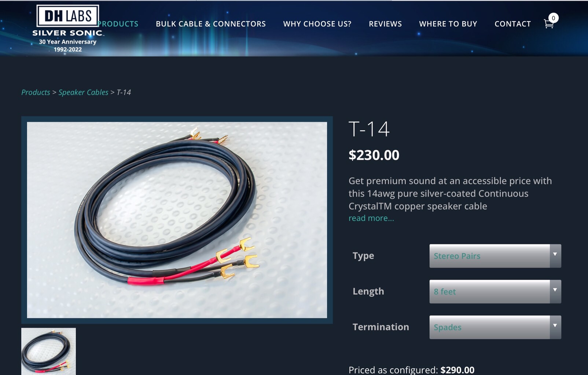Click the Products breadcrumb link
This screenshot has height=375, width=588.
(x=36, y=92)
